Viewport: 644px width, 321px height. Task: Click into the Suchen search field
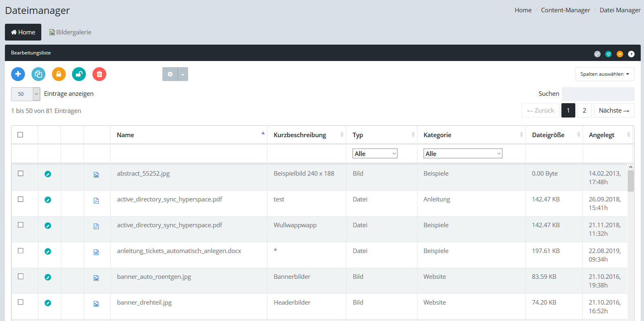(x=598, y=94)
